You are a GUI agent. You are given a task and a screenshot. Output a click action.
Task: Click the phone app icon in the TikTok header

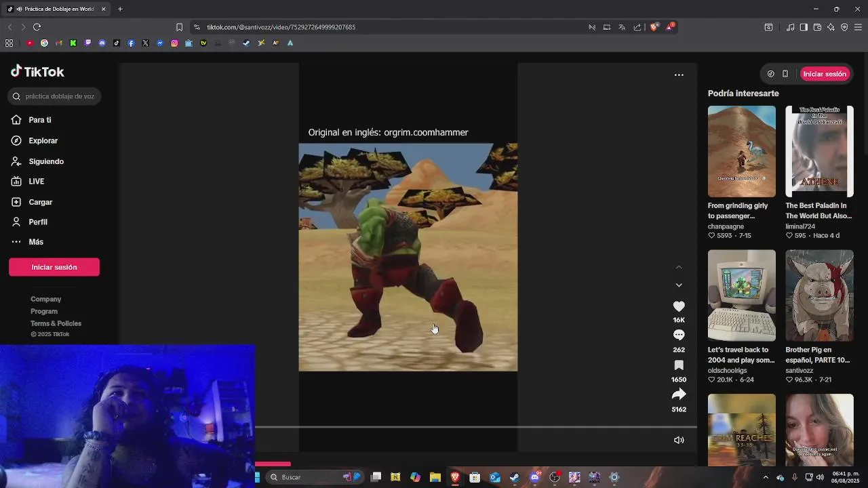coord(785,74)
